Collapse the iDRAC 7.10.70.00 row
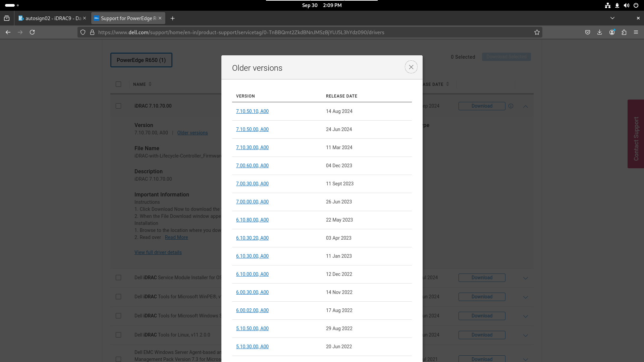The width and height of the screenshot is (644, 362). pyautogui.click(x=526, y=106)
